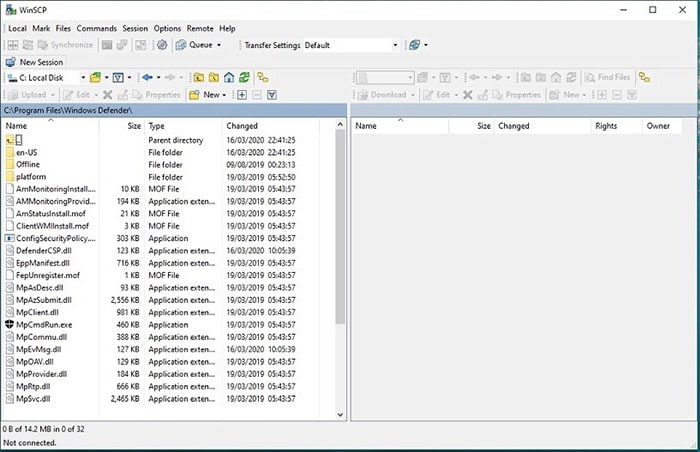The width and height of the screenshot is (700, 452).
Task: Open the Commands menu
Action: (96, 29)
